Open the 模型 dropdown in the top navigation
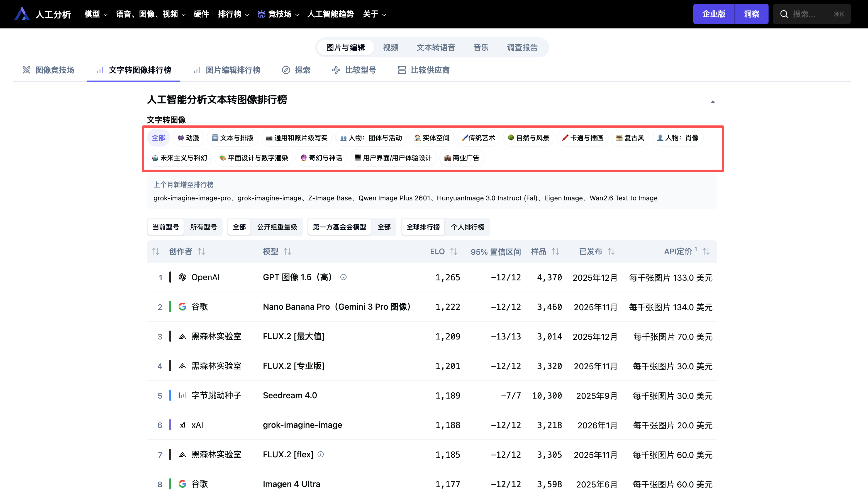This screenshot has width=868, height=495. [96, 14]
